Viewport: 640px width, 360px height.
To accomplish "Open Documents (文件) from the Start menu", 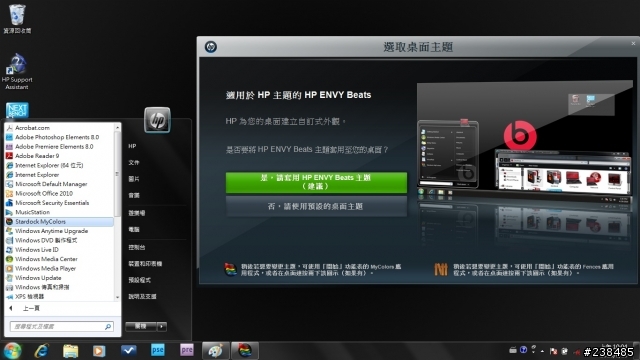I will coord(134,162).
